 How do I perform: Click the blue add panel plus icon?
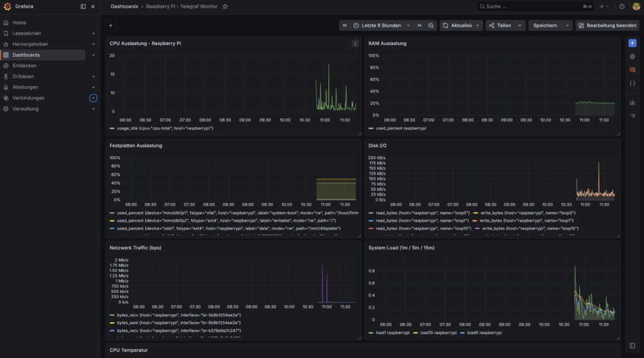633,43
